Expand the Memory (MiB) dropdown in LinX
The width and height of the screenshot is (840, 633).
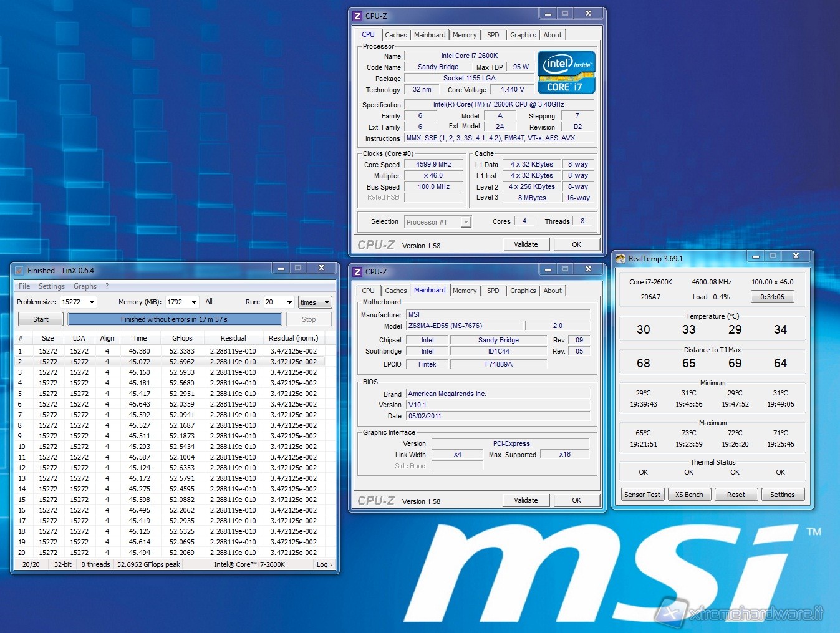click(x=194, y=302)
